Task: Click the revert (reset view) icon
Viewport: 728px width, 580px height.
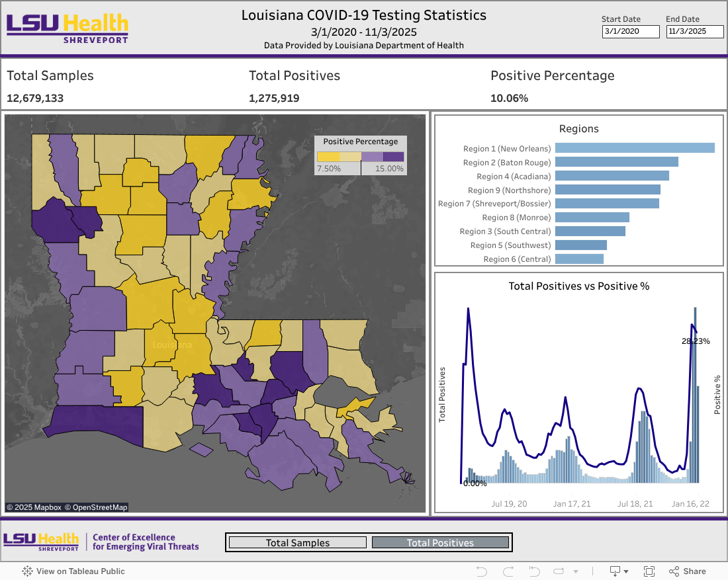Action: [x=534, y=571]
